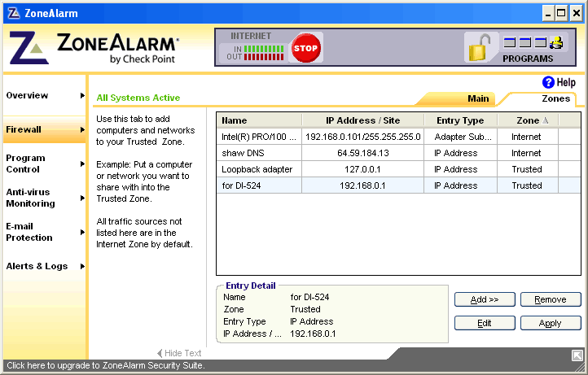Click the Remove button

tap(551, 299)
